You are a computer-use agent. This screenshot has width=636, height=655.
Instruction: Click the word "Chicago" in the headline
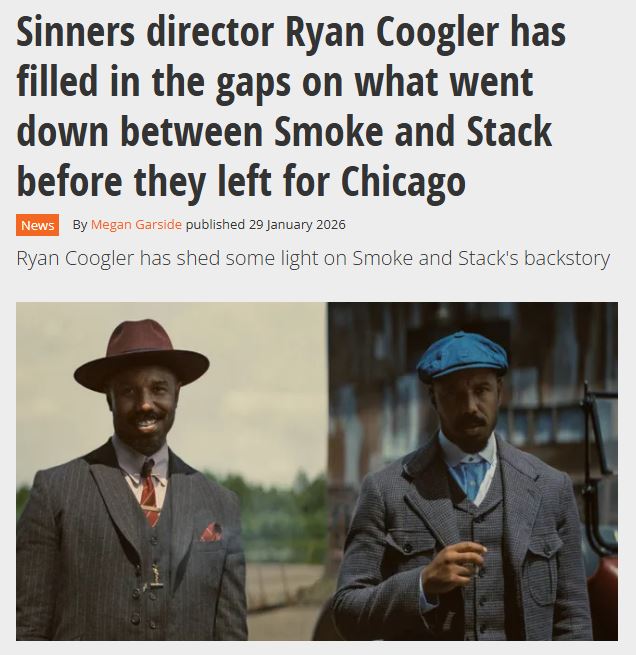point(403,181)
